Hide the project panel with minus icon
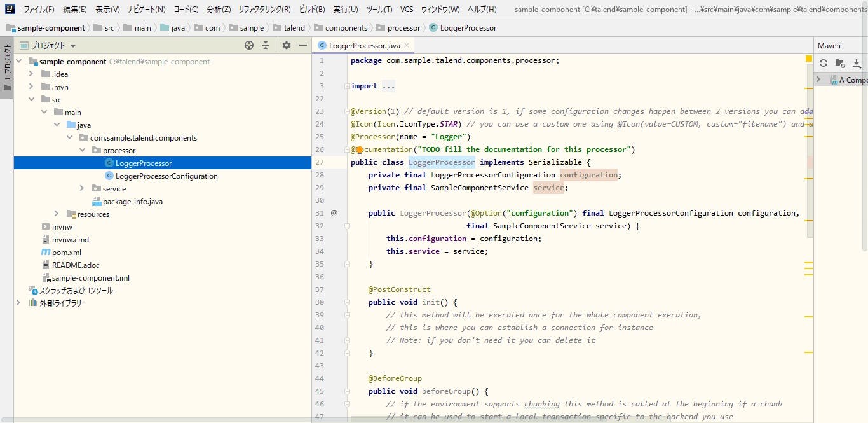This screenshot has width=868, height=423. [x=303, y=45]
